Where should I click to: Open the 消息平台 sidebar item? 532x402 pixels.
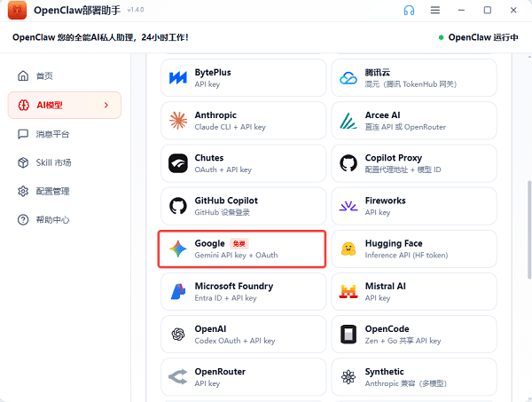pyautogui.click(x=65, y=134)
